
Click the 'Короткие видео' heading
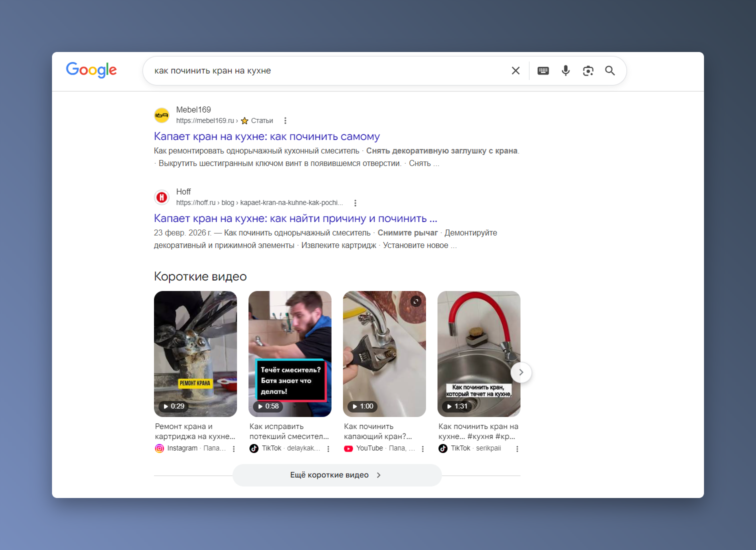(200, 276)
